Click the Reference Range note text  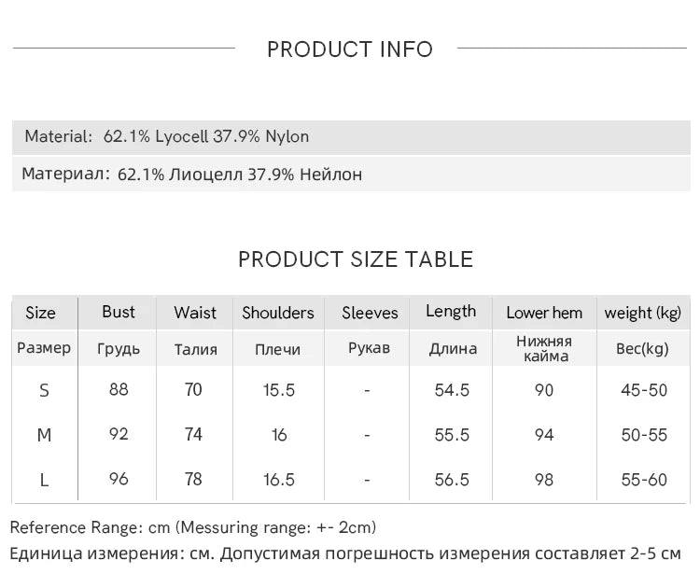click(x=193, y=527)
